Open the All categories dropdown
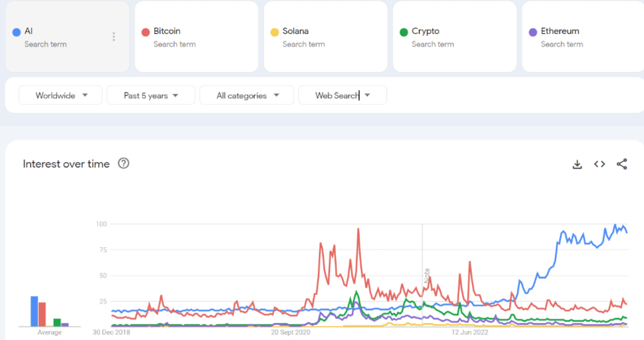Viewport: 644px width, 340px height. (247, 95)
